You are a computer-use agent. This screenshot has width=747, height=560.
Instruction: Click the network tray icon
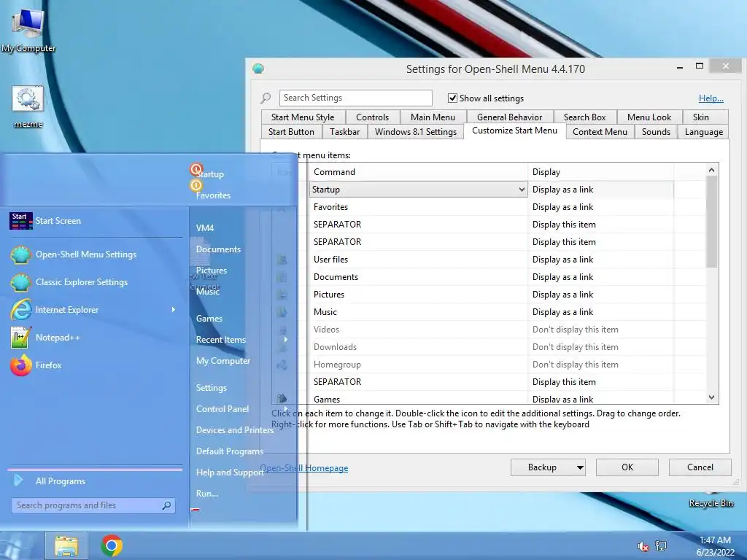[x=661, y=546]
